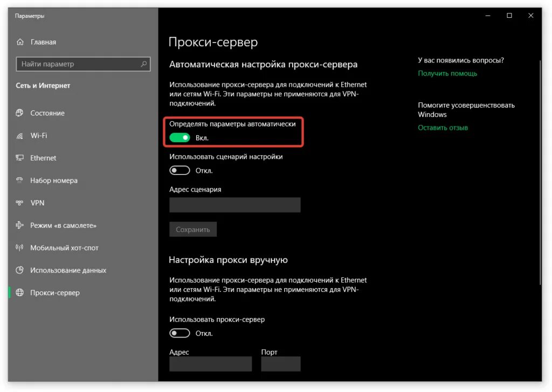Viewport: 552px width, 392px height.
Task: Click the Состояние globe icon
Action: (20, 113)
